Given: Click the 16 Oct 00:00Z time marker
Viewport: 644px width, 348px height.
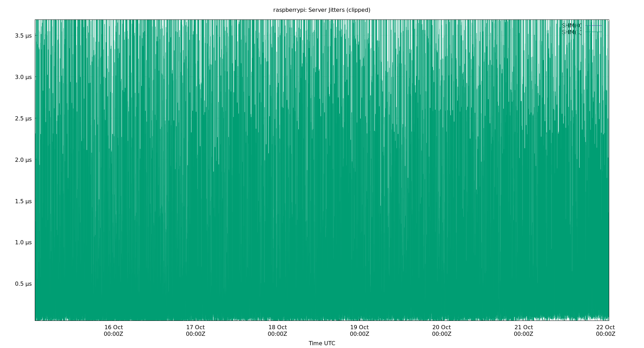Looking at the screenshot, I should click(x=113, y=331).
